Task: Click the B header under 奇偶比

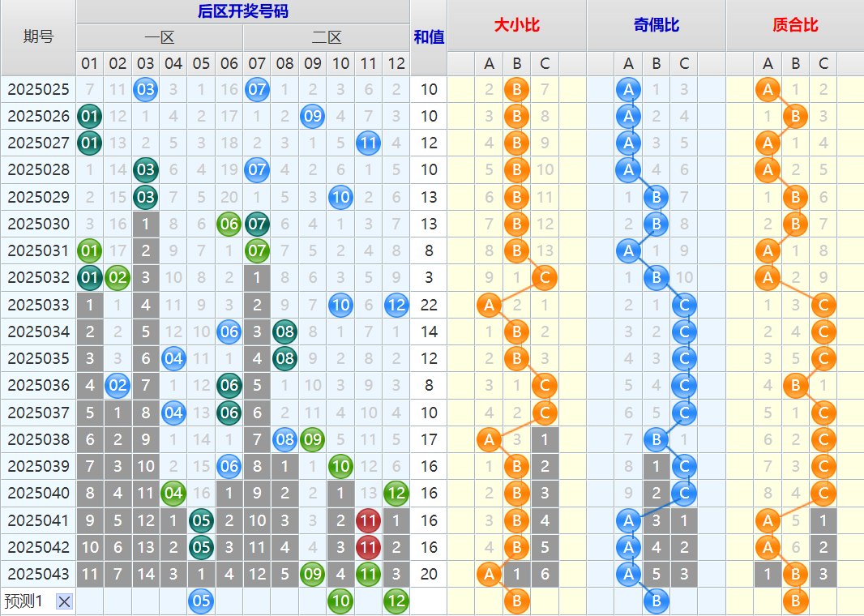Action: [657, 64]
